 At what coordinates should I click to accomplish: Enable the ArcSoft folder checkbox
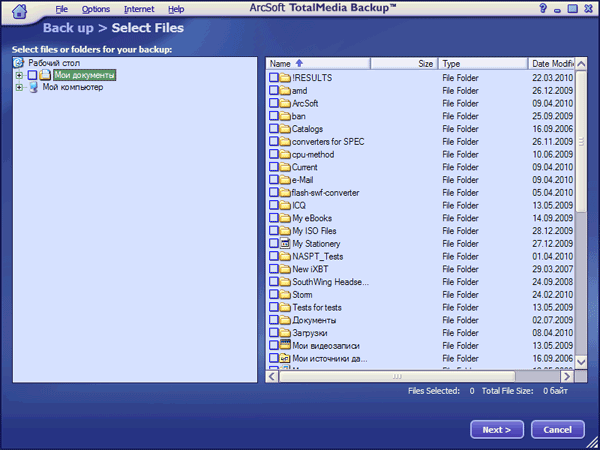click(274, 103)
